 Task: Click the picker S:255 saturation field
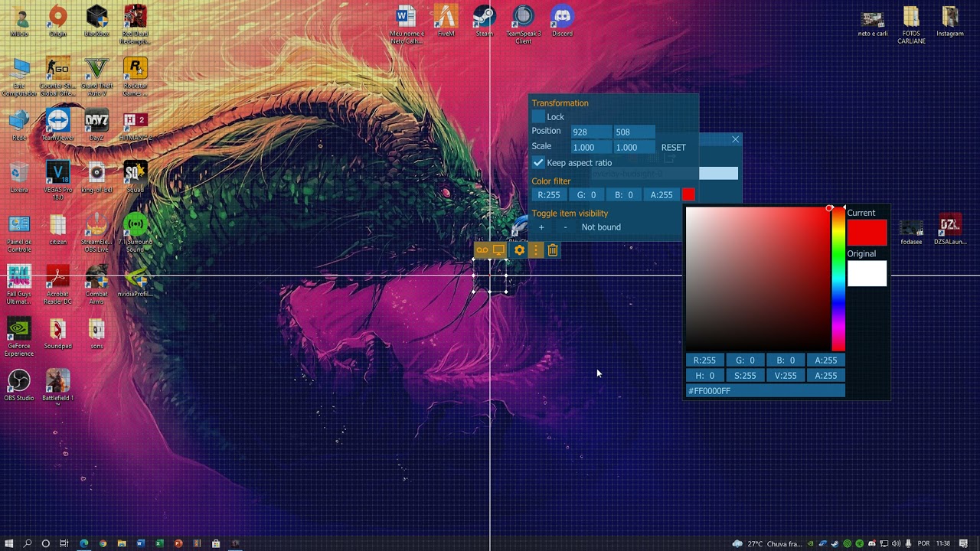(x=745, y=376)
